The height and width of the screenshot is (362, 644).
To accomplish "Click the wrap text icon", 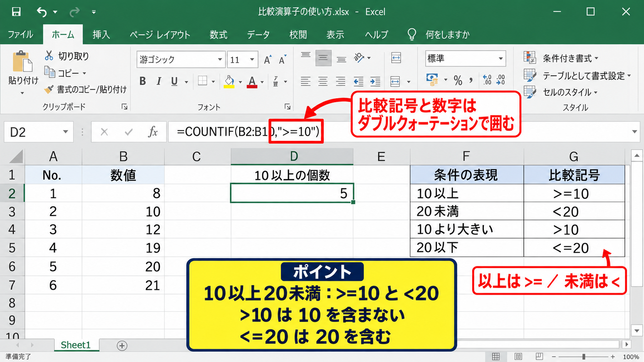I will click(x=396, y=58).
